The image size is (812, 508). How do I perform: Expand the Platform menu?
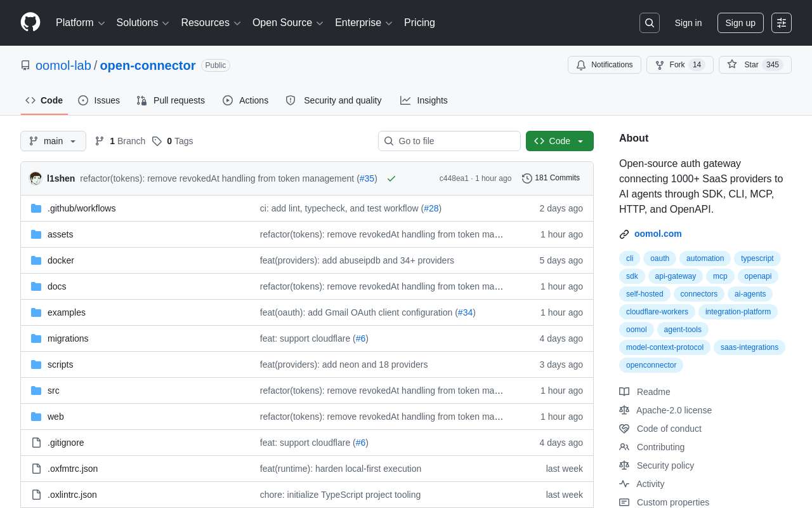(x=81, y=23)
